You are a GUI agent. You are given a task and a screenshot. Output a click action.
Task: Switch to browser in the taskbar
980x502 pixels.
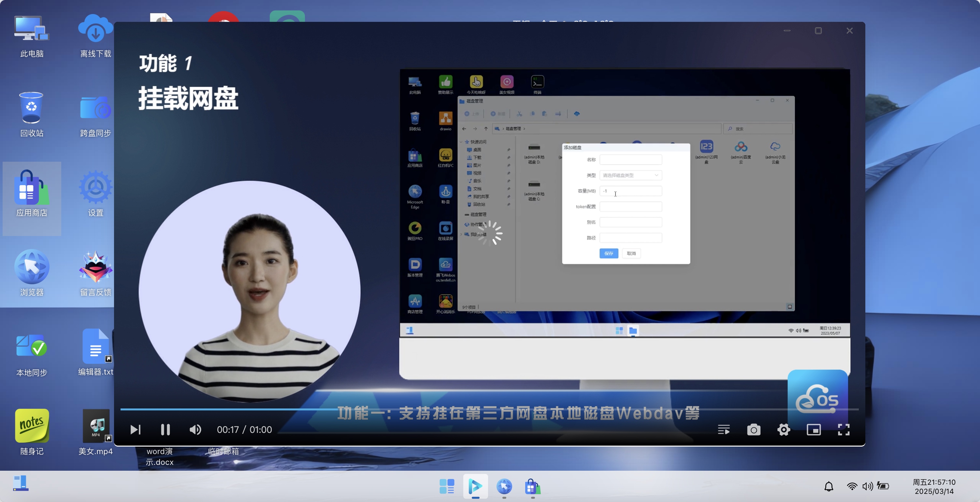point(504,486)
